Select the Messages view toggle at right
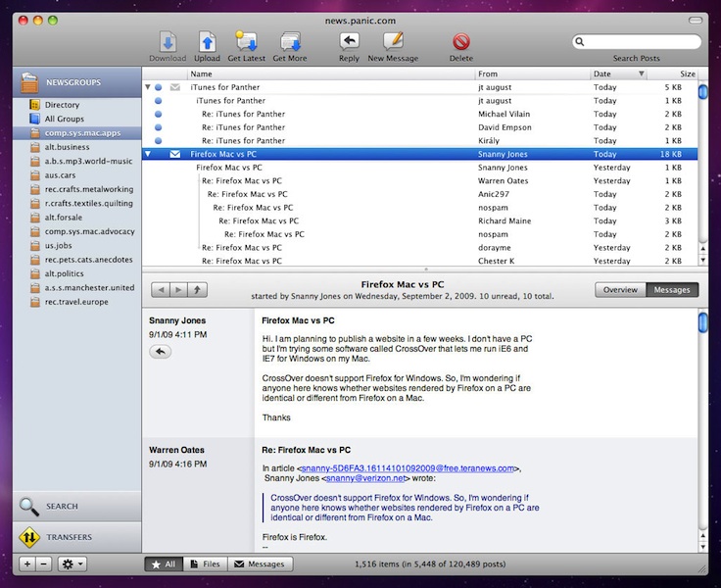Image resolution: width=721 pixels, height=588 pixels. pos(672,290)
